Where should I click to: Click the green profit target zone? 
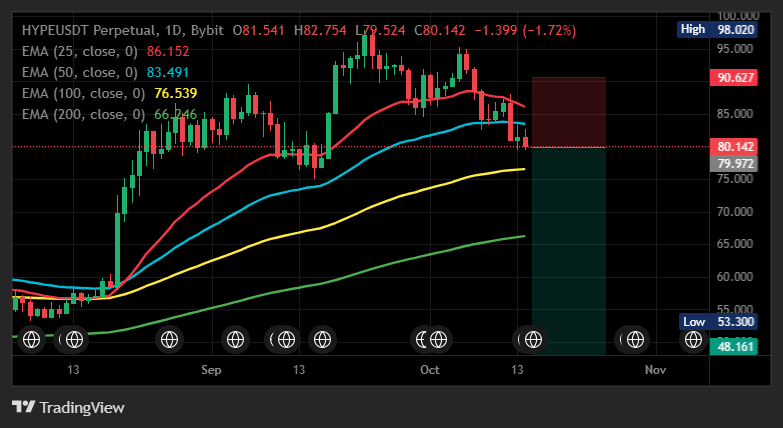coord(569,251)
